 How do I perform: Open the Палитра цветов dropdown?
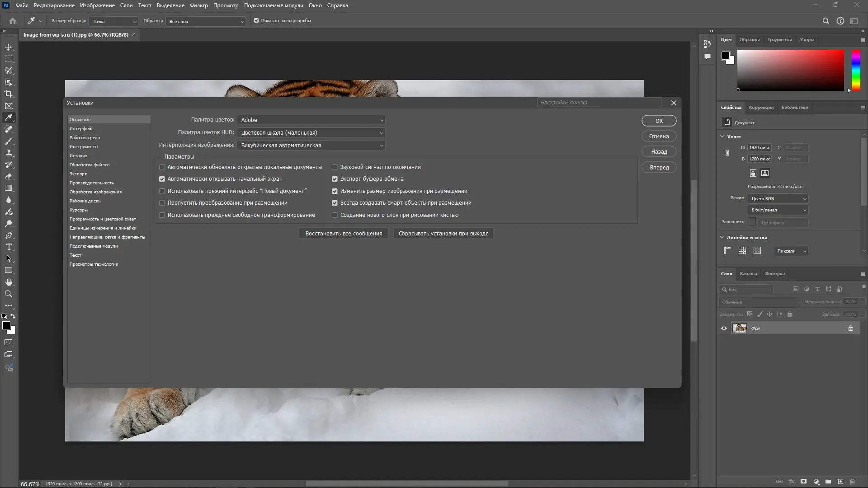tap(311, 120)
